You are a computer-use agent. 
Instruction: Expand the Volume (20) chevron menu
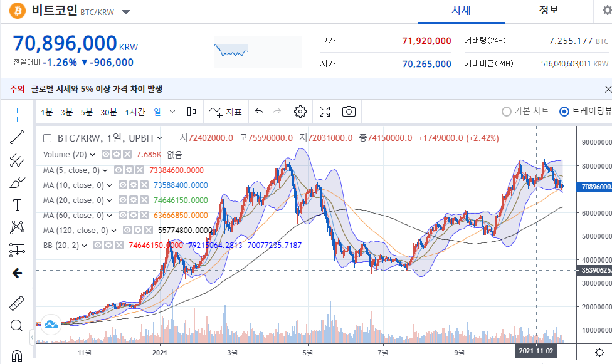pyautogui.click(x=93, y=155)
